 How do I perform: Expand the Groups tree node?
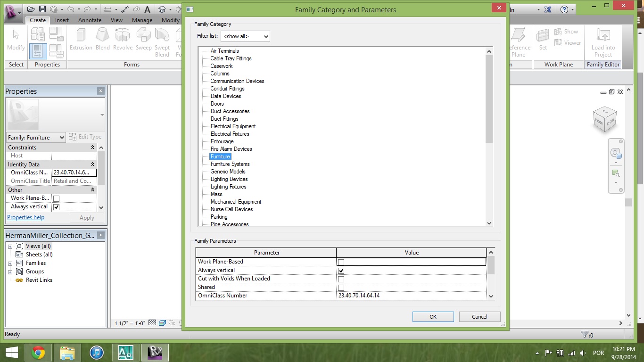[x=10, y=272]
